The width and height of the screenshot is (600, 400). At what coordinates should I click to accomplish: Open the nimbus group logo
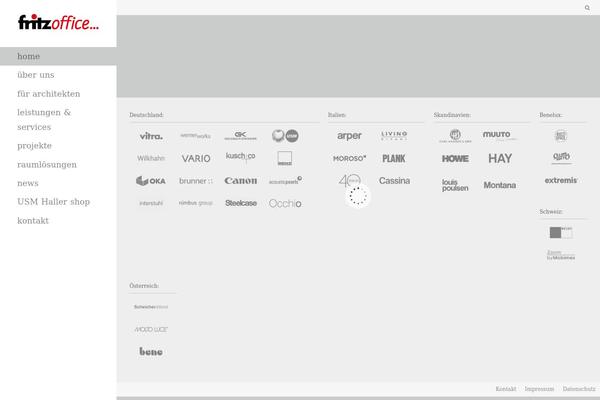tap(196, 203)
